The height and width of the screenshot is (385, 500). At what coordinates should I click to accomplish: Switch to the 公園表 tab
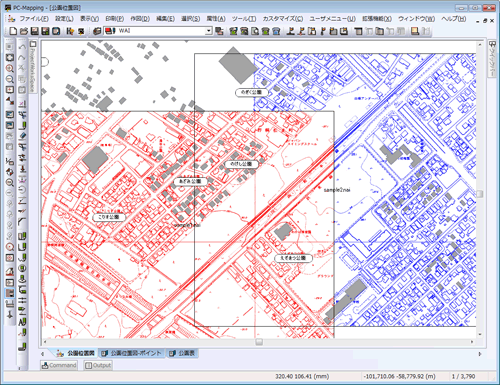tap(182, 353)
